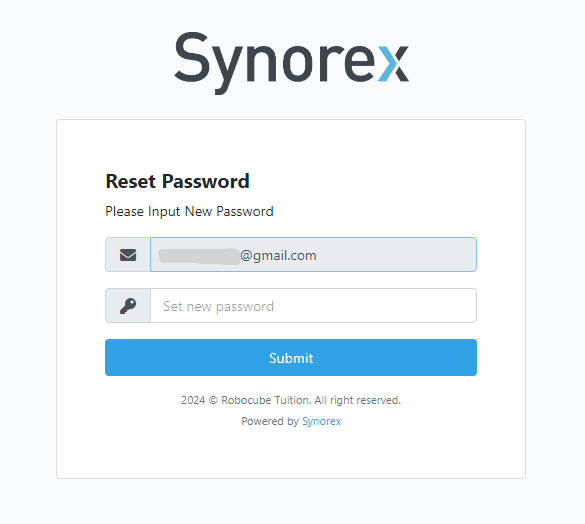
Task: Focus the Set new password field
Action: (313, 306)
